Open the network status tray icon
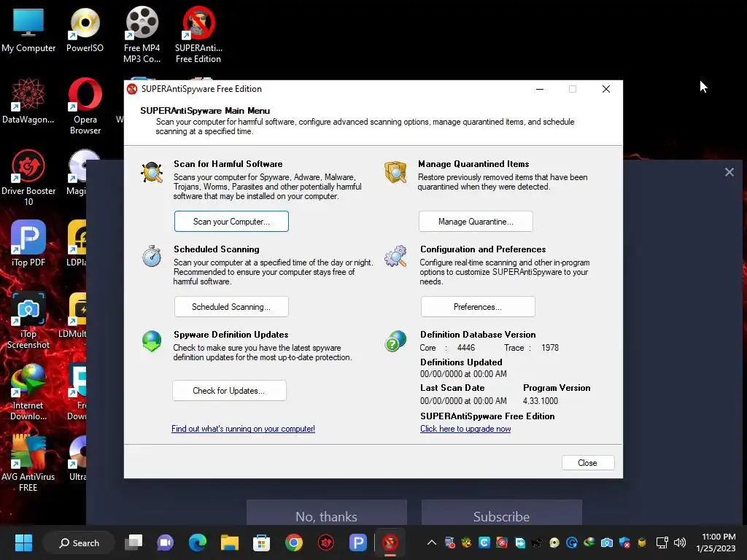Image resolution: width=747 pixels, height=560 pixels. tap(662, 542)
